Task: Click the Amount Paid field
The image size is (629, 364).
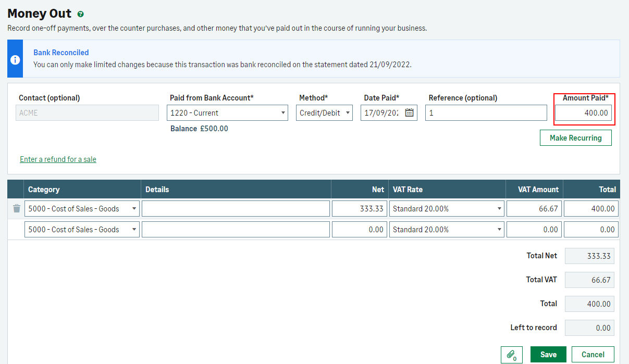Action: pyautogui.click(x=583, y=113)
